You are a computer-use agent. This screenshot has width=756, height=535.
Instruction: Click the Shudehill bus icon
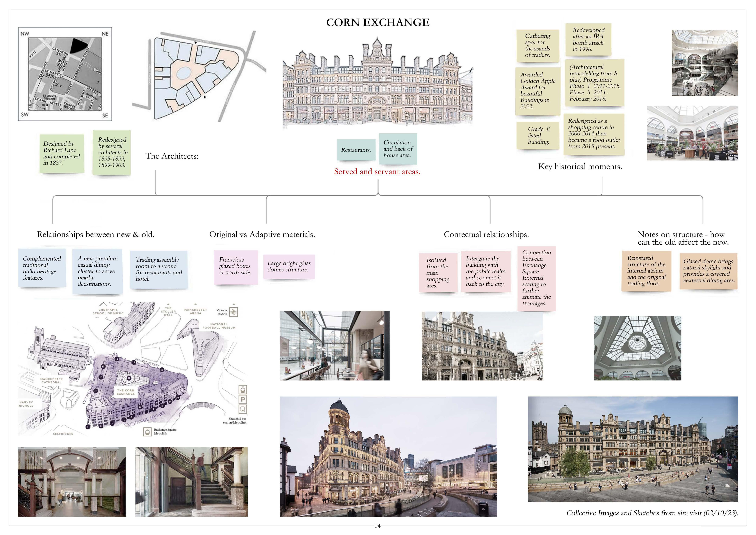coord(243,409)
